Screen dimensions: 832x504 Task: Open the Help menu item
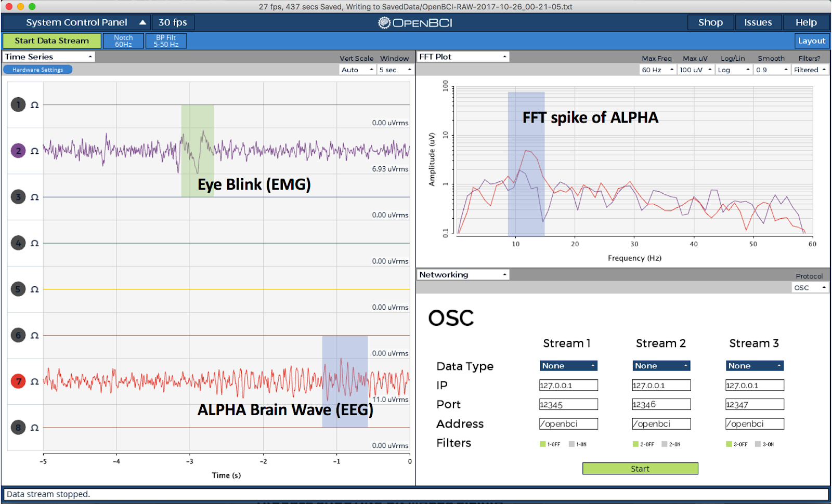[806, 22]
